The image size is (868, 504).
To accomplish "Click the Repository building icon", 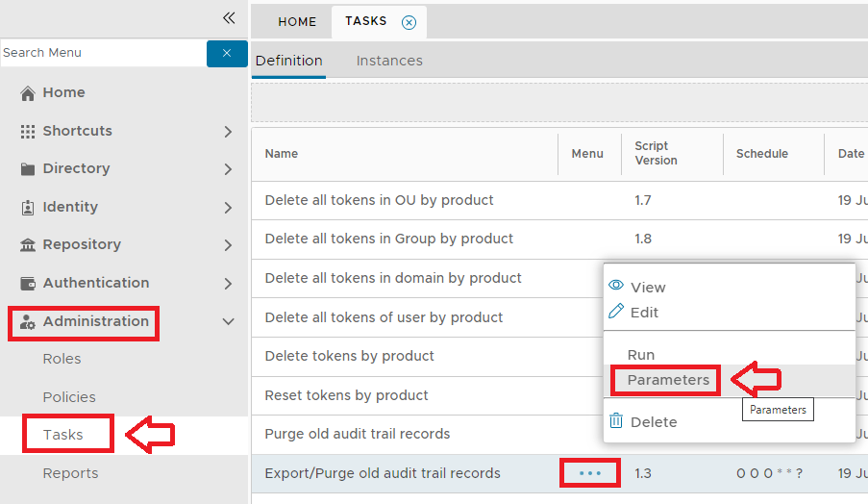I will tap(28, 245).
